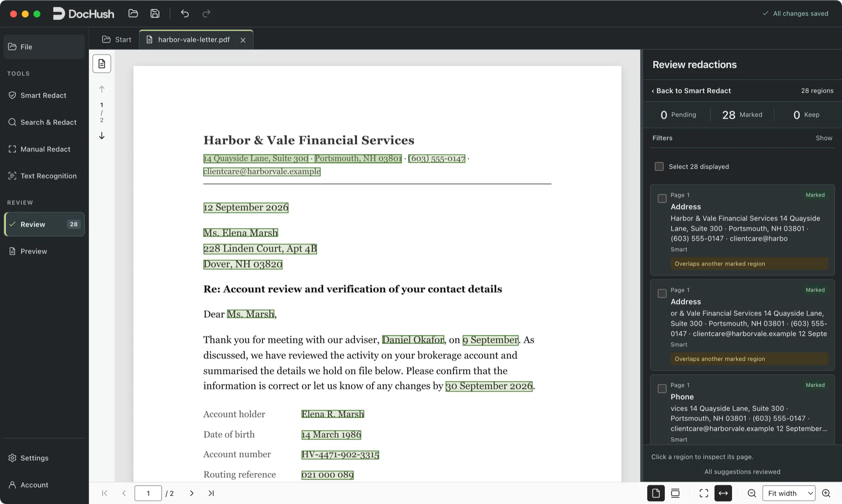Viewport: 842px width, 504px height.
Task: Click the 0 Keep counter
Action: 806,115
